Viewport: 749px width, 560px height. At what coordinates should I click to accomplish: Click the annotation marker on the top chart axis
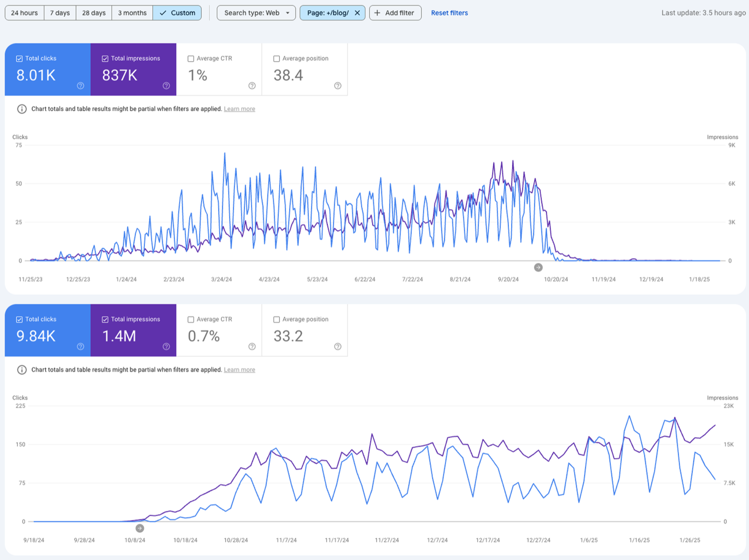click(538, 268)
